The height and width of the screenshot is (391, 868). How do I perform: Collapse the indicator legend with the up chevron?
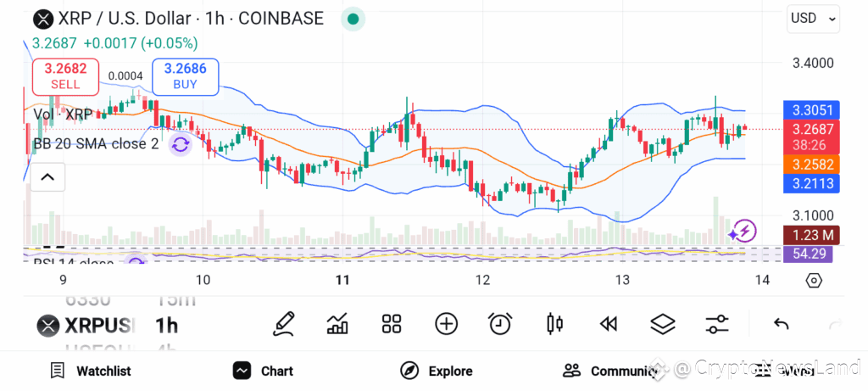(47, 177)
